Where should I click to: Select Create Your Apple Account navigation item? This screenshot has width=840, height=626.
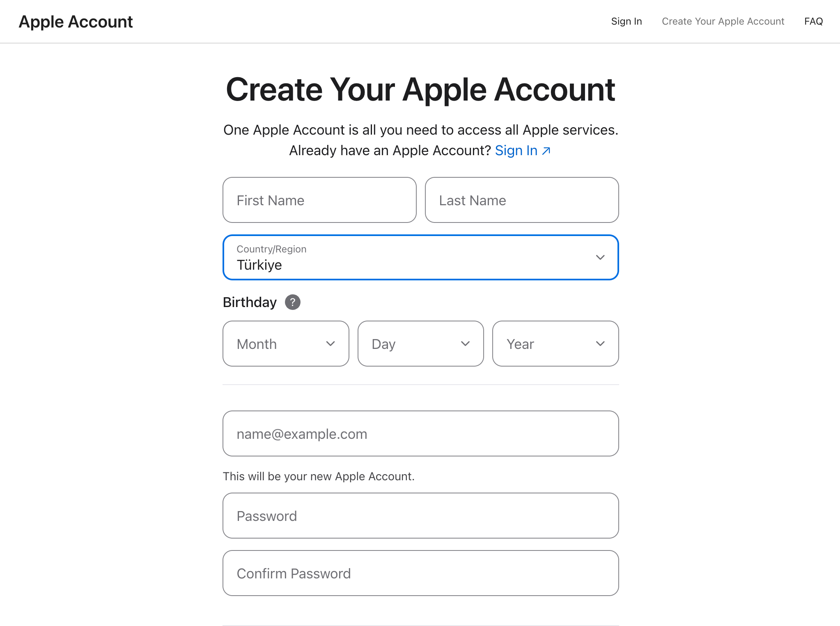[x=723, y=21]
